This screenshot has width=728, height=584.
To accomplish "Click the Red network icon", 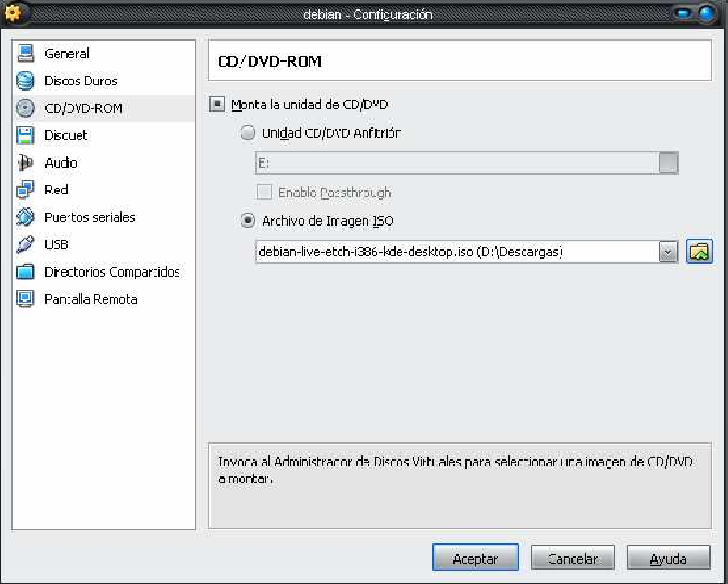I will click(x=26, y=190).
